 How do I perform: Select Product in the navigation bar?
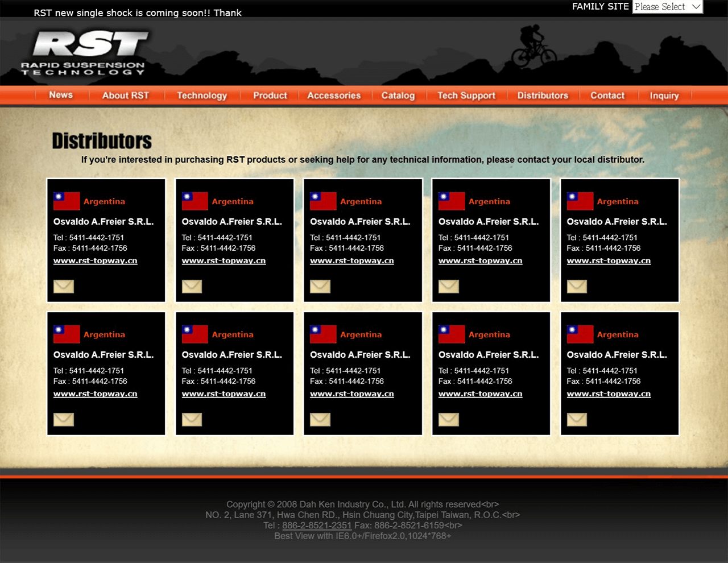pos(270,96)
